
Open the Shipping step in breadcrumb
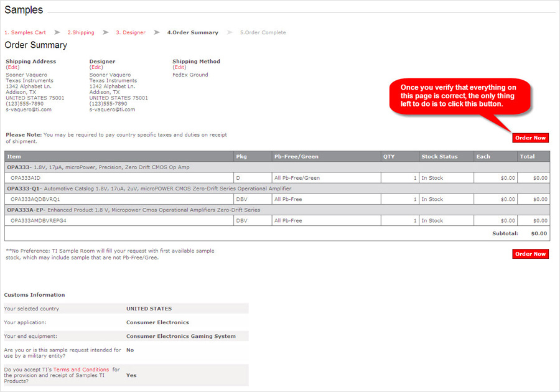click(81, 32)
